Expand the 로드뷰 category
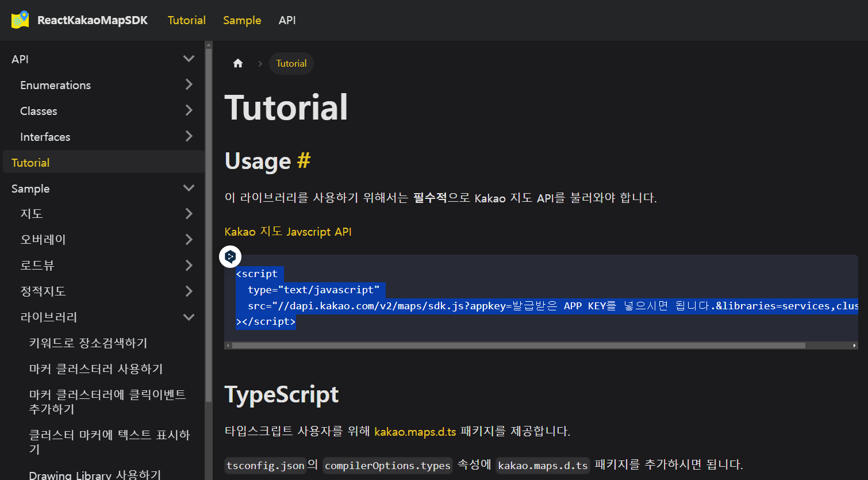 click(189, 265)
